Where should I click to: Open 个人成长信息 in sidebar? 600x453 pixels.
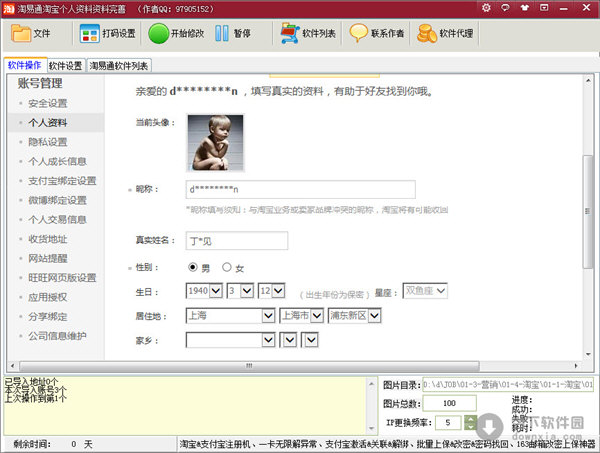[57, 161]
